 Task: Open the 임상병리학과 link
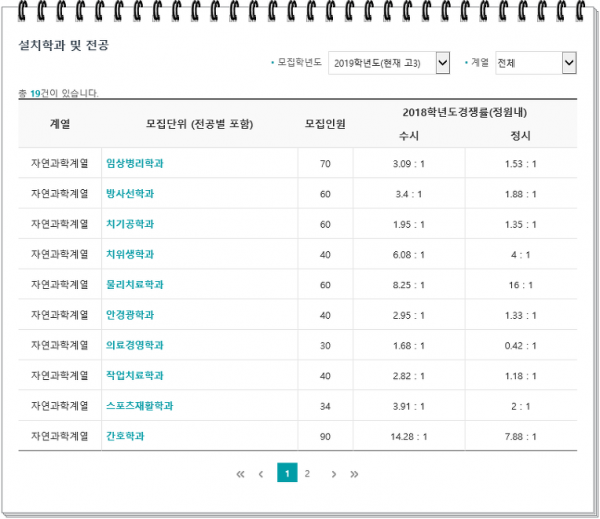coord(135,163)
